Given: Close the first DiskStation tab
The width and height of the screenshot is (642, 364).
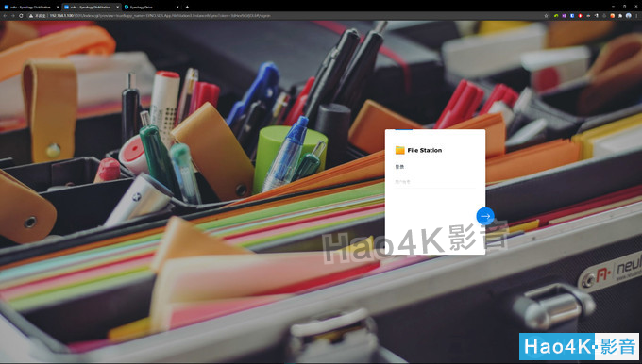Looking at the screenshot, I should pyautogui.click(x=58, y=7).
